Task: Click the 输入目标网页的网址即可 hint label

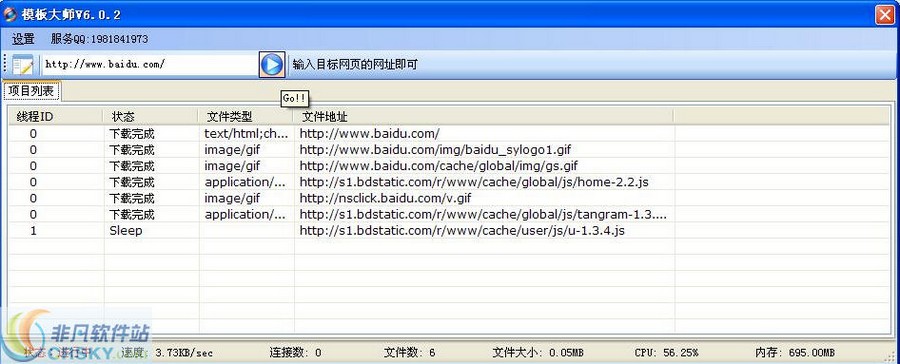Action: coord(355,64)
